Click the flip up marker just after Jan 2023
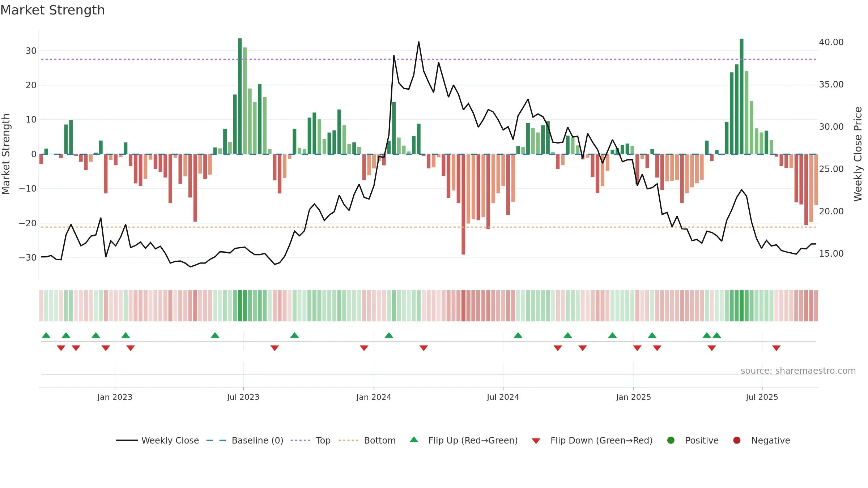868x488 pixels. [x=125, y=335]
